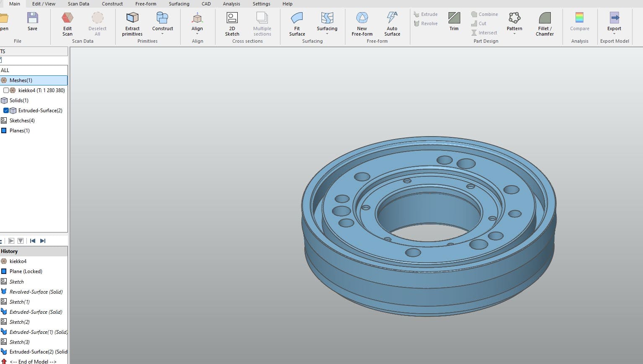This screenshot has height=364, width=643.
Task: Enable the kiekko4 mesh visibility checkbox
Action: click(x=6, y=90)
